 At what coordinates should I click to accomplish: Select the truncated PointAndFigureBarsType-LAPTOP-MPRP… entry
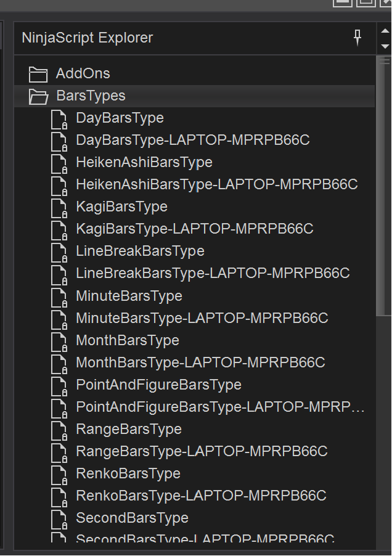pos(220,407)
